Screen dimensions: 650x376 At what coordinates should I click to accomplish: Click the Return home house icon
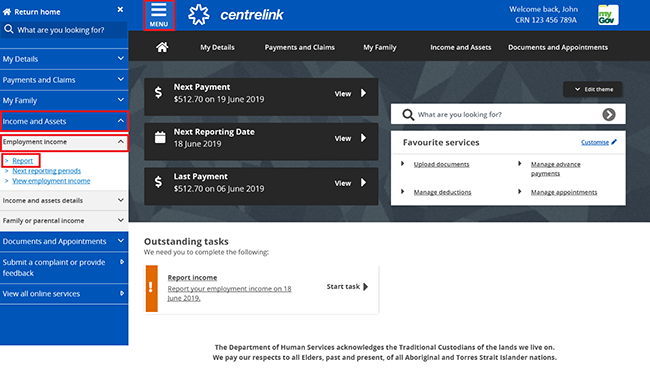pyautogui.click(x=7, y=12)
